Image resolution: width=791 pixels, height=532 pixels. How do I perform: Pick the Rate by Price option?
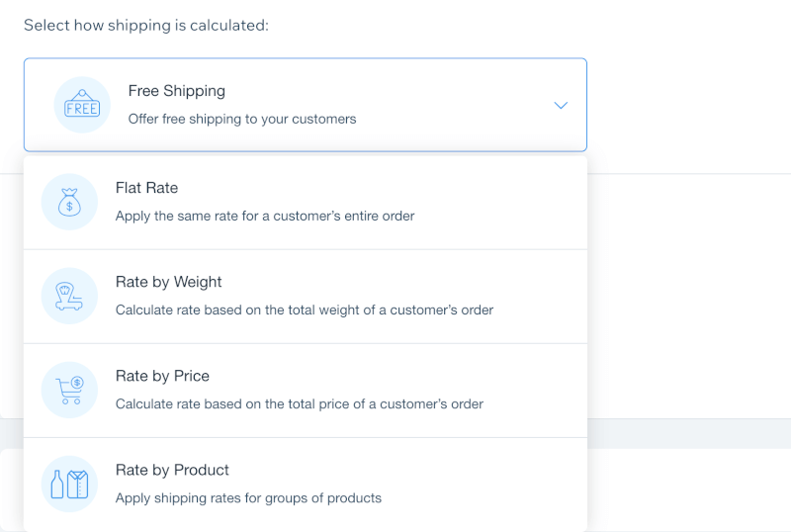(306, 391)
